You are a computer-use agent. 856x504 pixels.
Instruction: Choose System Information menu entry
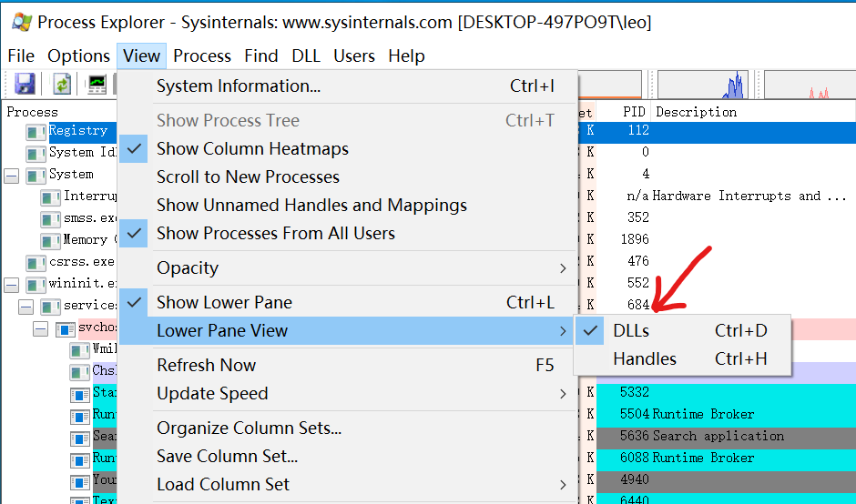click(348, 86)
